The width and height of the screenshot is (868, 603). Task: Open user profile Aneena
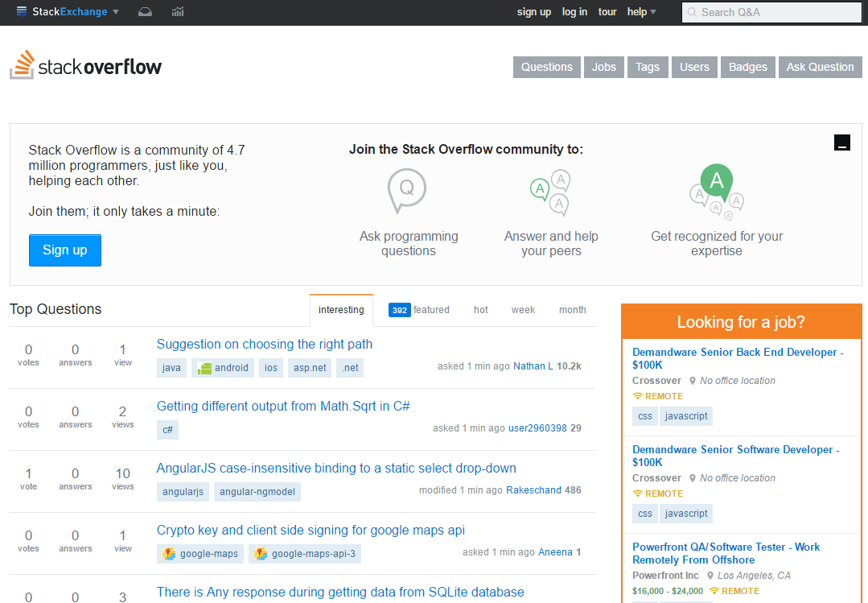pos(555,552)
